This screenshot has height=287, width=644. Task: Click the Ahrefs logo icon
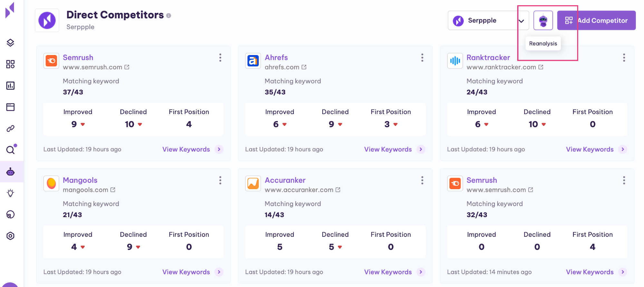tap(253, 61)
